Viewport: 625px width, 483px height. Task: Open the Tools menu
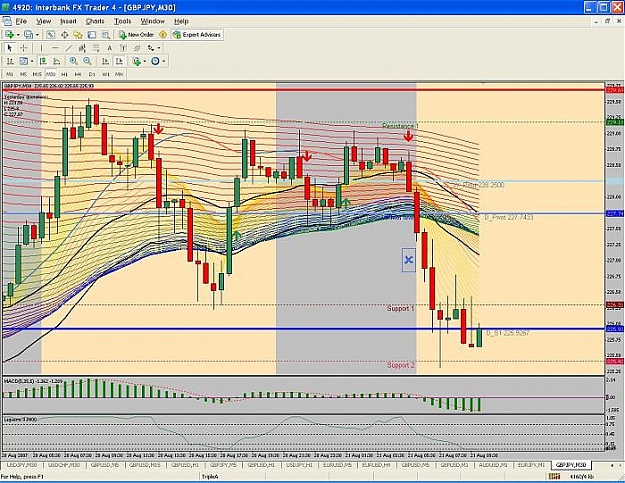pyautogui.click(x=122, y=21)
